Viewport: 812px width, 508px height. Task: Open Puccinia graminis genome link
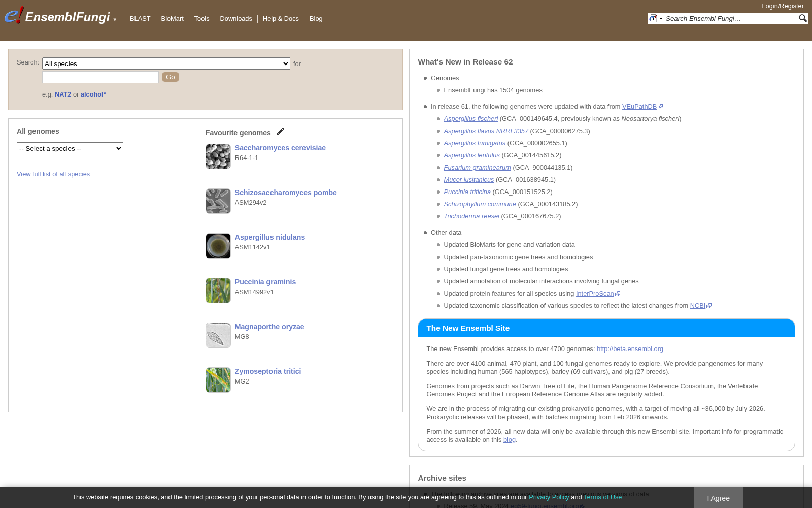pyautogui.click(x=265, y=282)
